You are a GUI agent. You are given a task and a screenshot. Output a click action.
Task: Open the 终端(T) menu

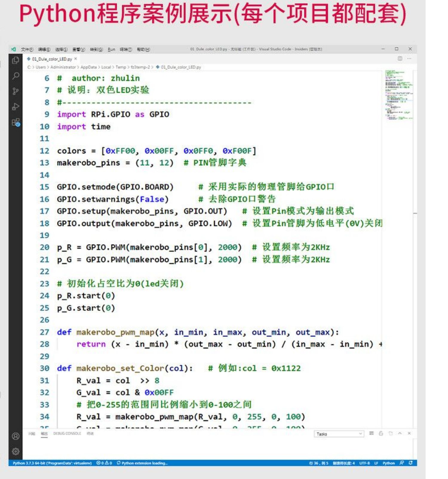(x=126, y=49)
